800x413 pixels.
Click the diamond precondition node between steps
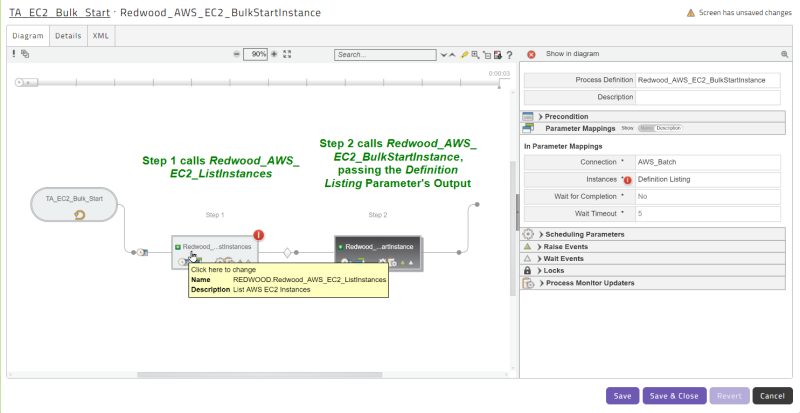(287, 252)
